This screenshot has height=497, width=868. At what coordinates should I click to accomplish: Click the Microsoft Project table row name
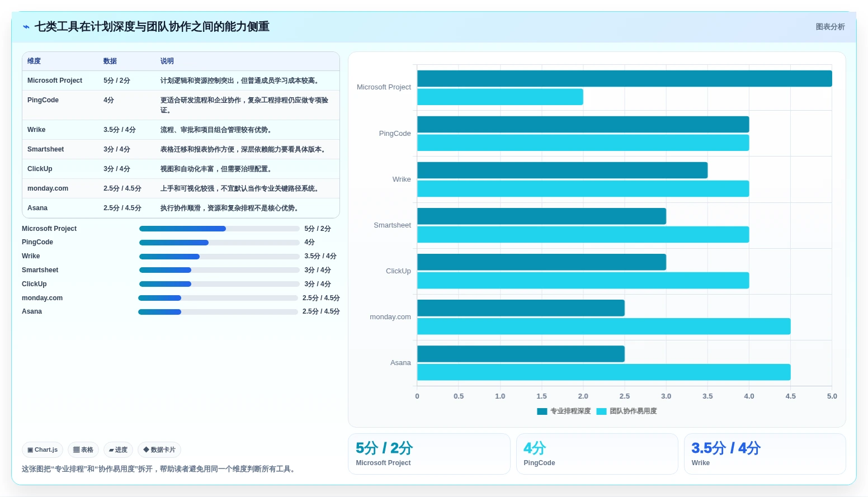(55, 81)
